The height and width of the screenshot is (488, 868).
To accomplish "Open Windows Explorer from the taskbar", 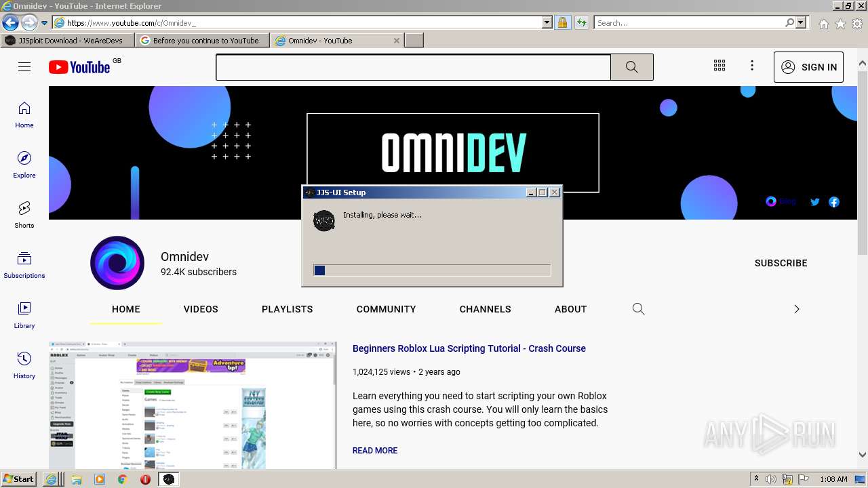I will click(77, 479).
